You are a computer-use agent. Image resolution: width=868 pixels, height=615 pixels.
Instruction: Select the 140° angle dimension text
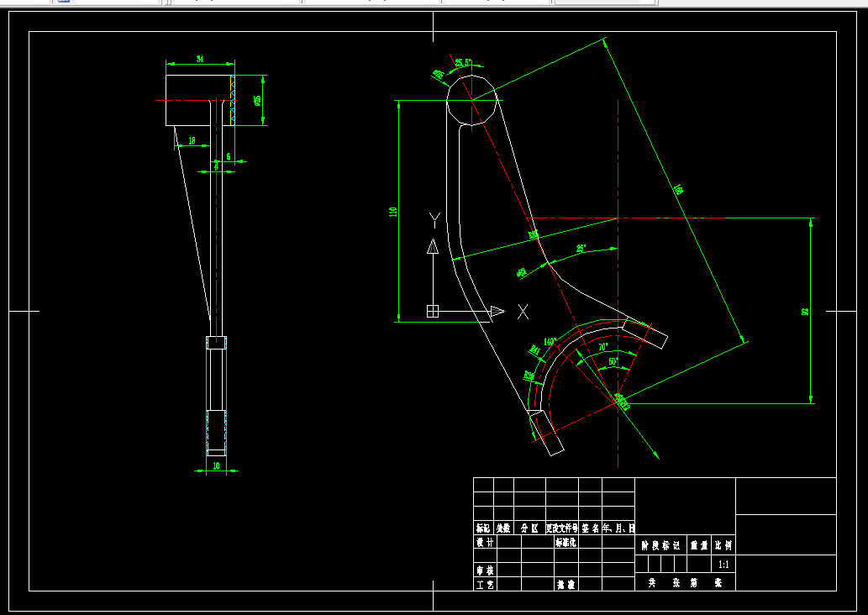550,342
